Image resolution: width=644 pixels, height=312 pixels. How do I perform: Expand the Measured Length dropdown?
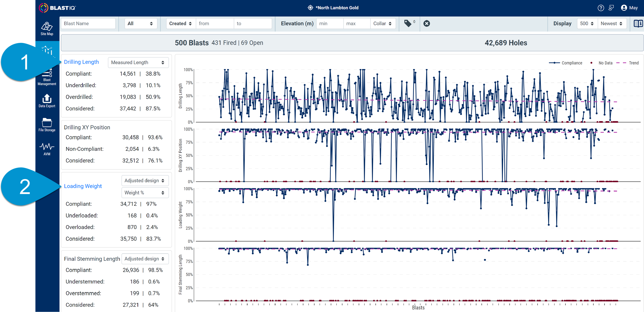(138, 62)
